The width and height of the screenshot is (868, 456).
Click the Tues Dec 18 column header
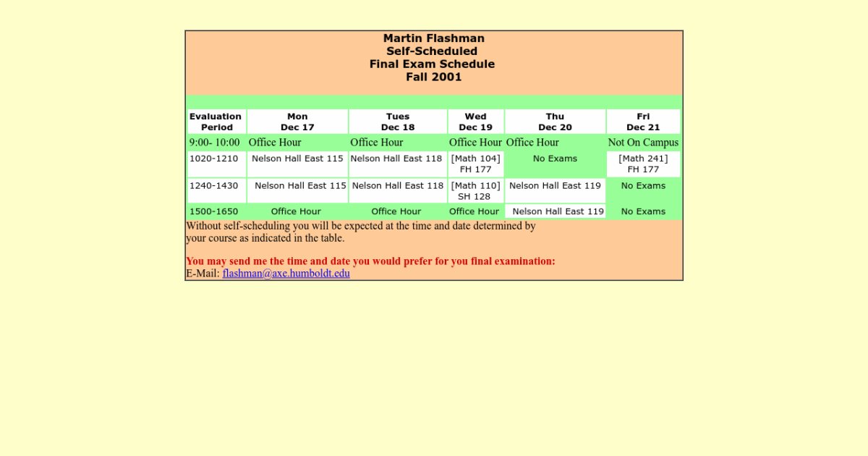(397, 122)
